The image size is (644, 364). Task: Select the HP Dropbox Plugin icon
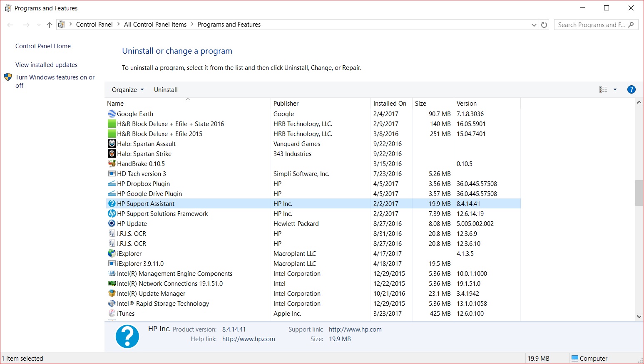pyautogui.click(x=112, y=183)
